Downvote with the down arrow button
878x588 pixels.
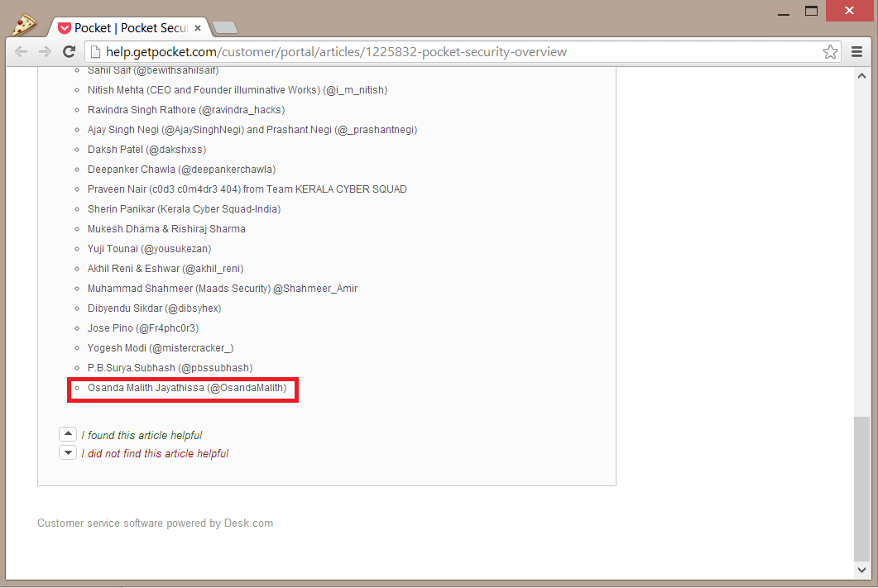pos(68,452)
